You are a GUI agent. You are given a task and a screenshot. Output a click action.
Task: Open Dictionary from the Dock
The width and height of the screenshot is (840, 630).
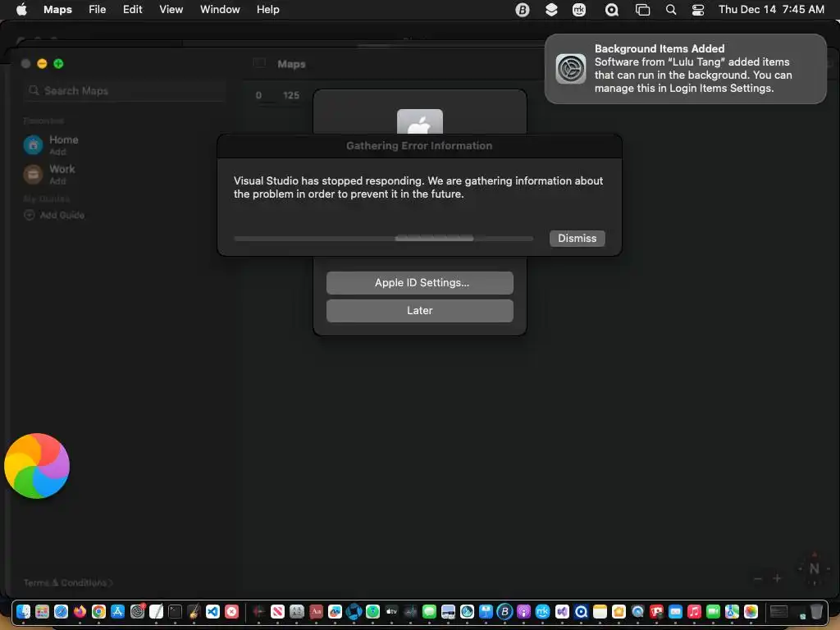tap(316, 611)
